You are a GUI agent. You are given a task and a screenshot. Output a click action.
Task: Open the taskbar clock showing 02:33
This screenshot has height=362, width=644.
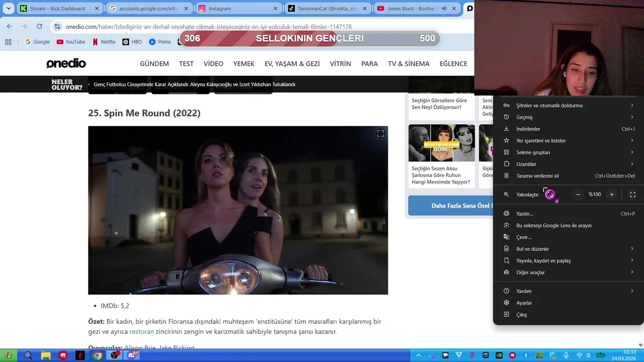pos(623,355)
